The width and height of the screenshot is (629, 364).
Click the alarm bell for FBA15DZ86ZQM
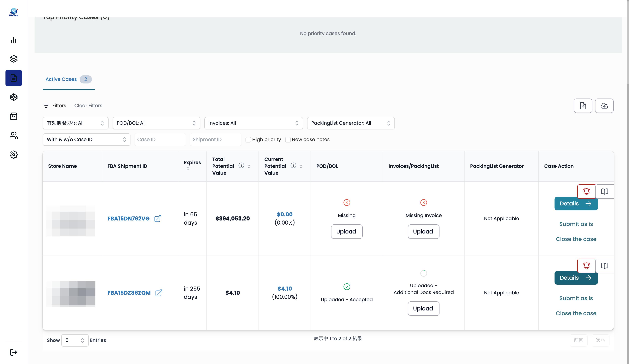click(586, 266)
